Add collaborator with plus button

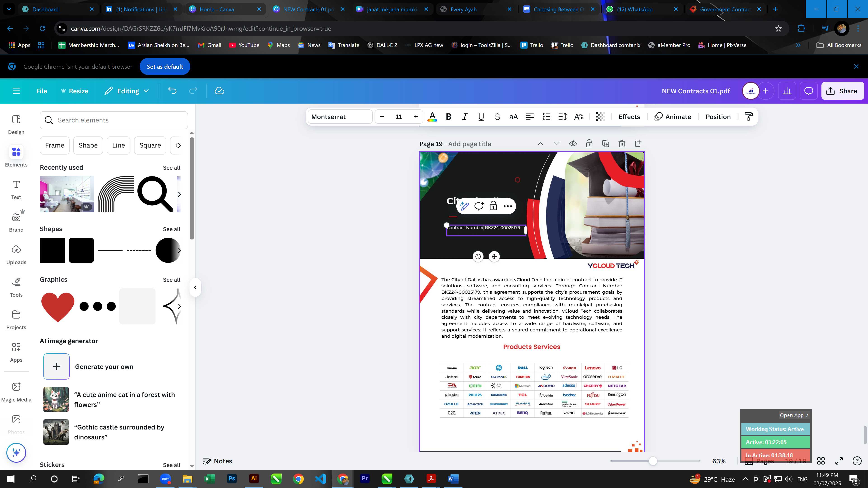pyautogui.click(x=765, y=91)
